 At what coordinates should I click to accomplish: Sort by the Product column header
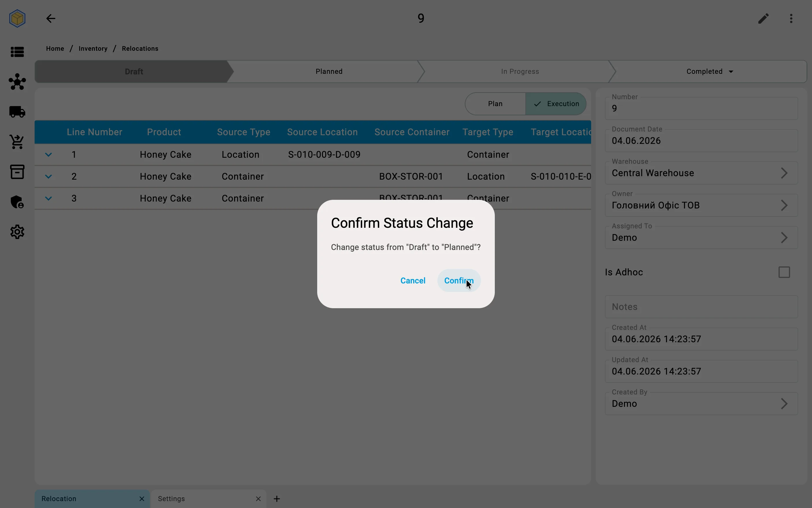point(164,132)
